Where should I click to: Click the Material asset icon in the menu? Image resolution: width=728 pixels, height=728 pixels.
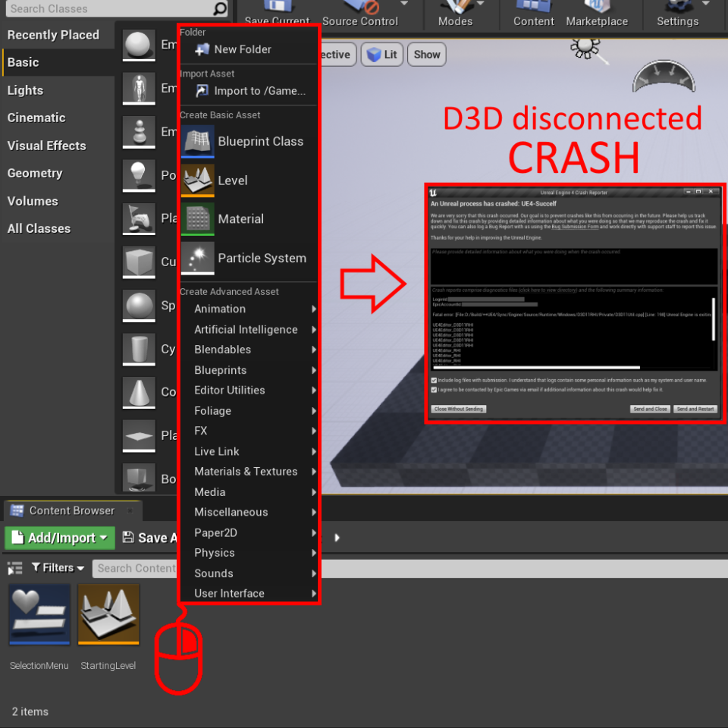coord(198,219)
